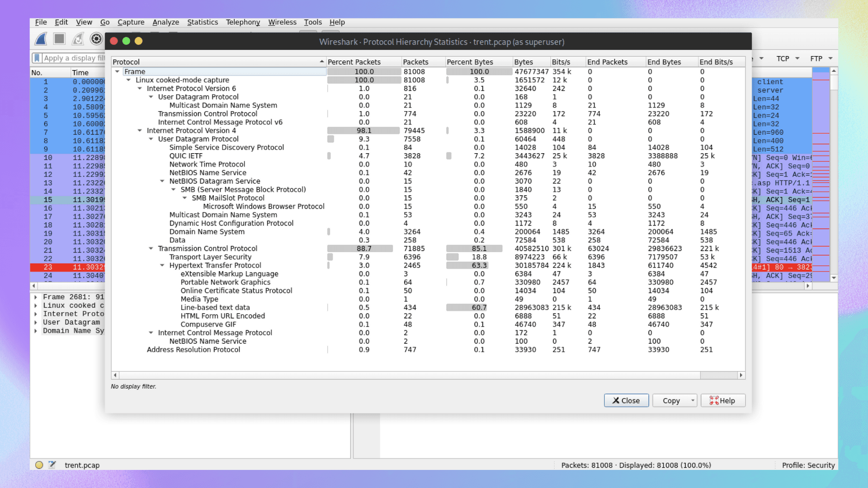Click the display filter bookmark icon
This screenshot has width=868, height=488.
[37, 58]
